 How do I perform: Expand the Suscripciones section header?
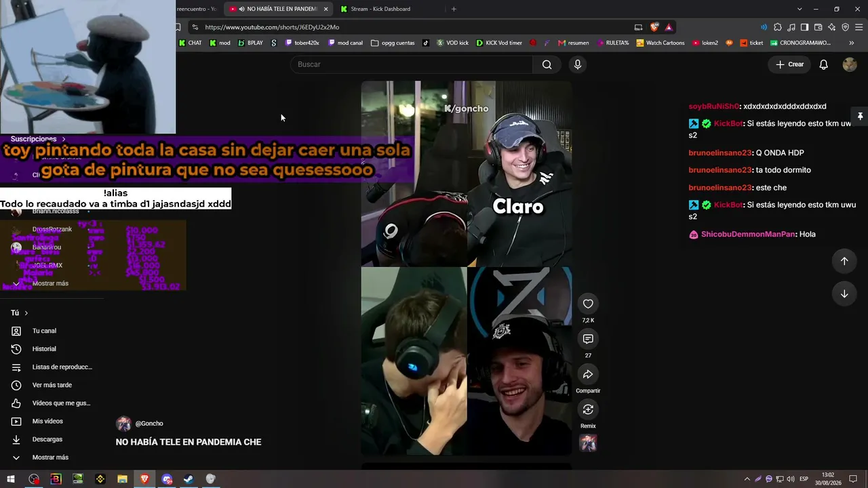coord(38,139)
